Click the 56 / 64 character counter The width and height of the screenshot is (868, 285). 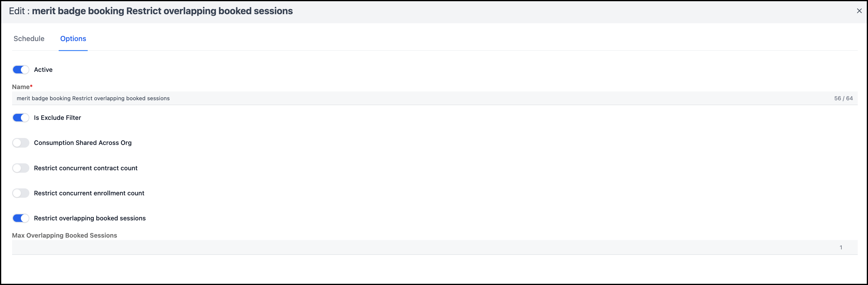point(843,98)
